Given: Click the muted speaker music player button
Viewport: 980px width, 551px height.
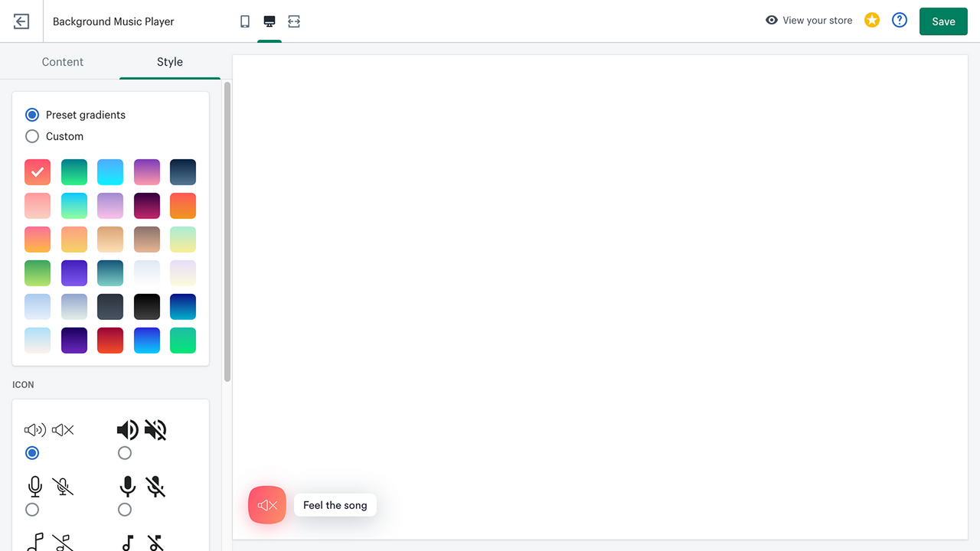Looking at the screenshot, I should 267,505.
